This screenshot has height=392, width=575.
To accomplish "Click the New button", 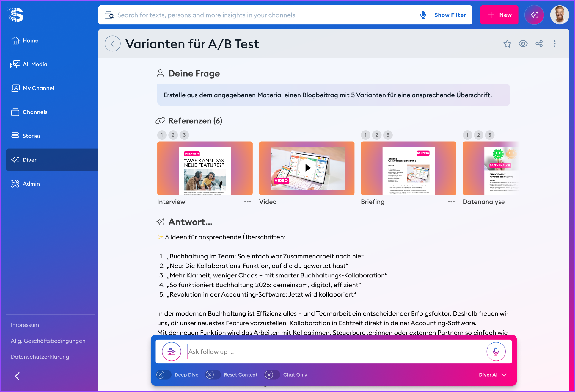I will point(499,15).
